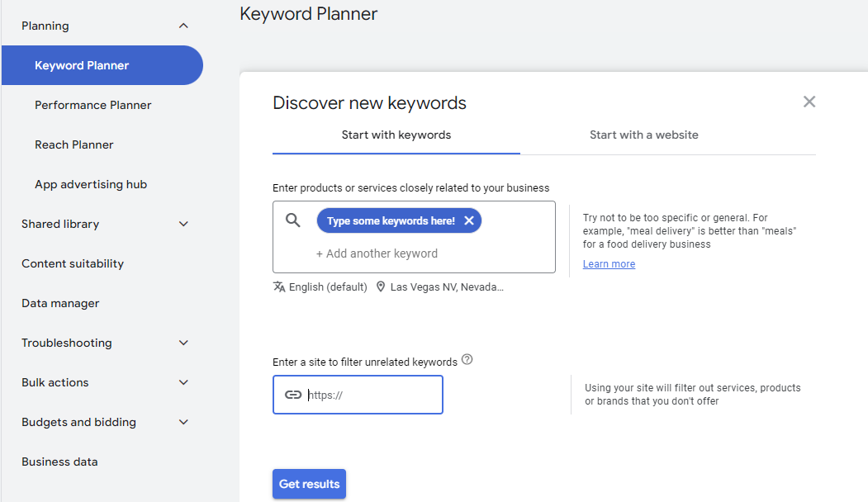This screenshot has height=502, width=868.
Task: Focus the Add another keyword field
Action: coord(377,253)
